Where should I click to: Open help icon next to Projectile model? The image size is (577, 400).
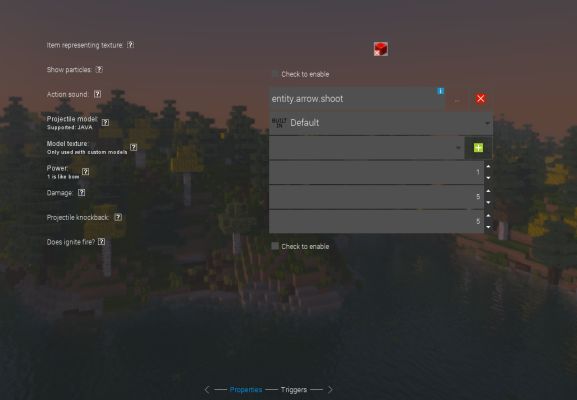[x=105, y=123]
